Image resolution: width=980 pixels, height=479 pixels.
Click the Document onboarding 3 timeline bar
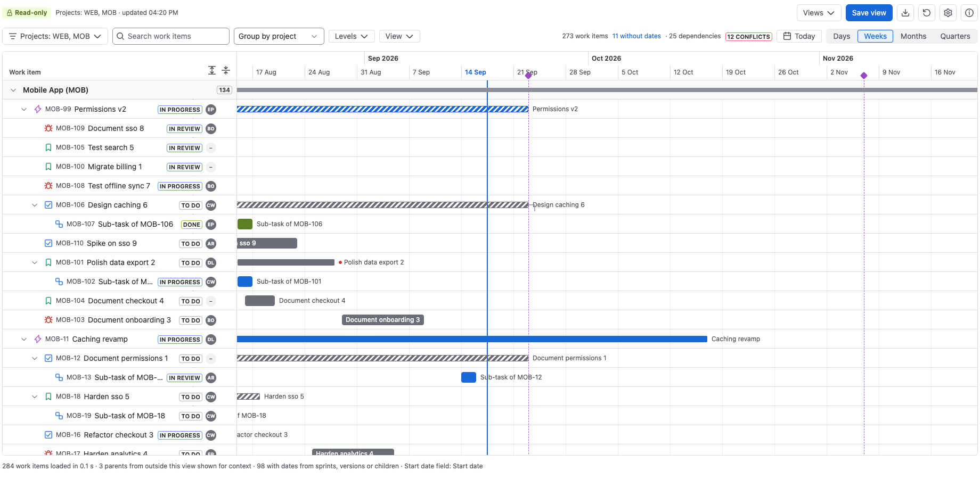coord(383,320)
